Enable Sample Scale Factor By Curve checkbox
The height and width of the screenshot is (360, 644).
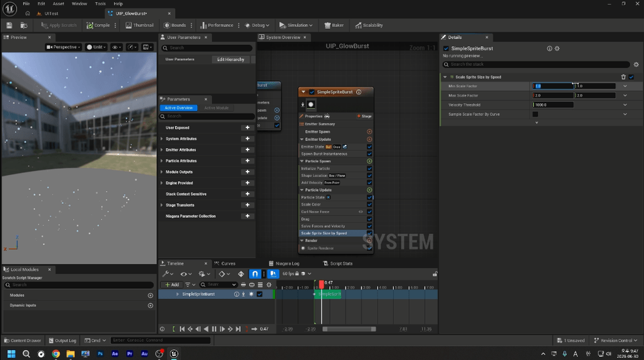(535, 115)
